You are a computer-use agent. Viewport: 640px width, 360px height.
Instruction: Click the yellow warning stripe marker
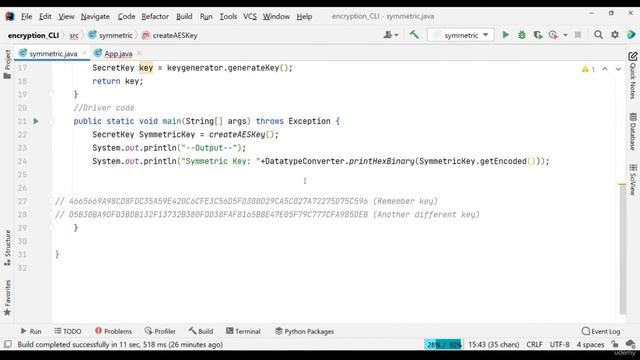click(622, 184)
